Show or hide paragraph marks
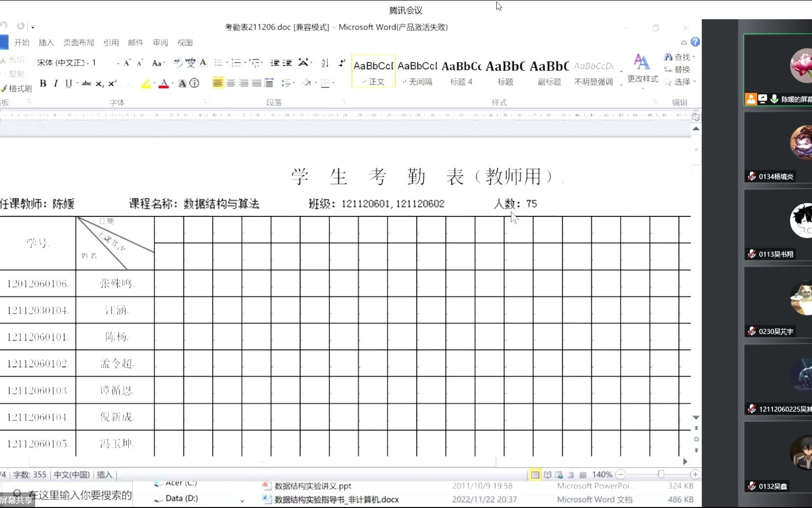Image resolution: width=812 pixels, height=508 pixels. (342, 63)
